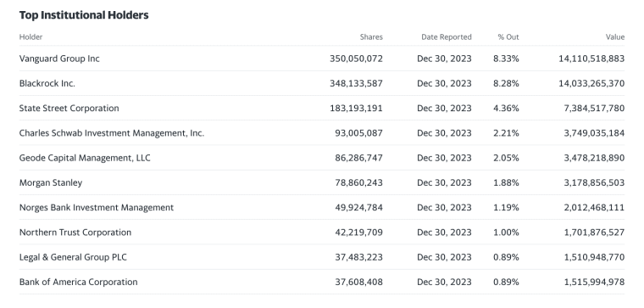Select Geode Capital Management, LLC
This screenshot has height=308, width=644.
click(85, 158)
